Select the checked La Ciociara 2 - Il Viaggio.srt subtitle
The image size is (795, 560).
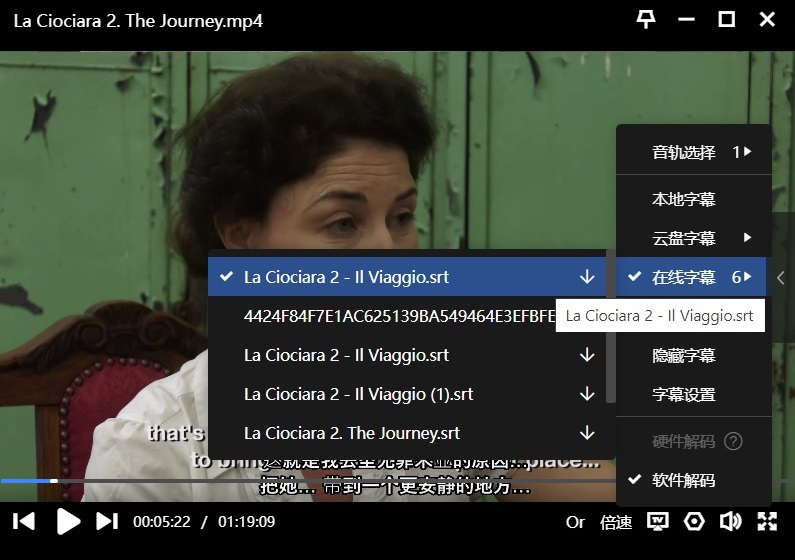coord(346,277)
